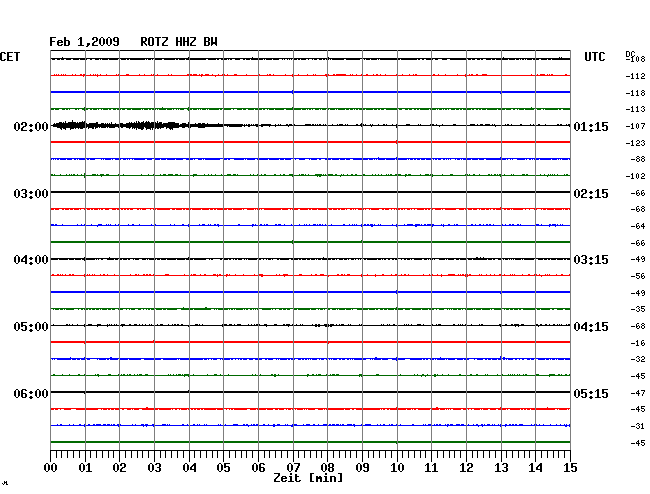Select minute tick label '00'
The height and width of the screenshot is (494, 650).
coord(51,468)
